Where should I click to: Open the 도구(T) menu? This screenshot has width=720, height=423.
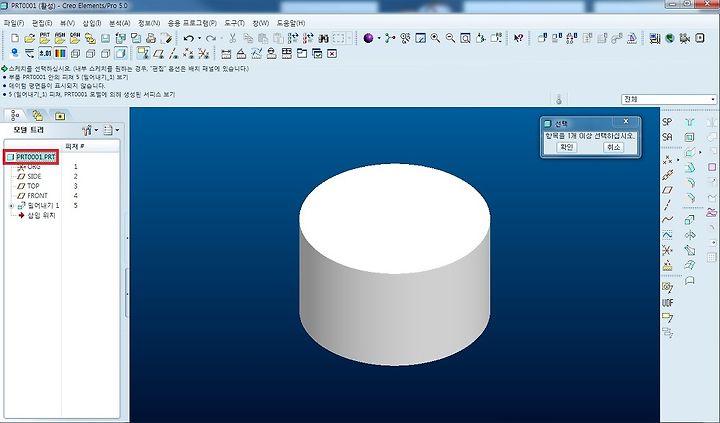(x=234, y=23)
